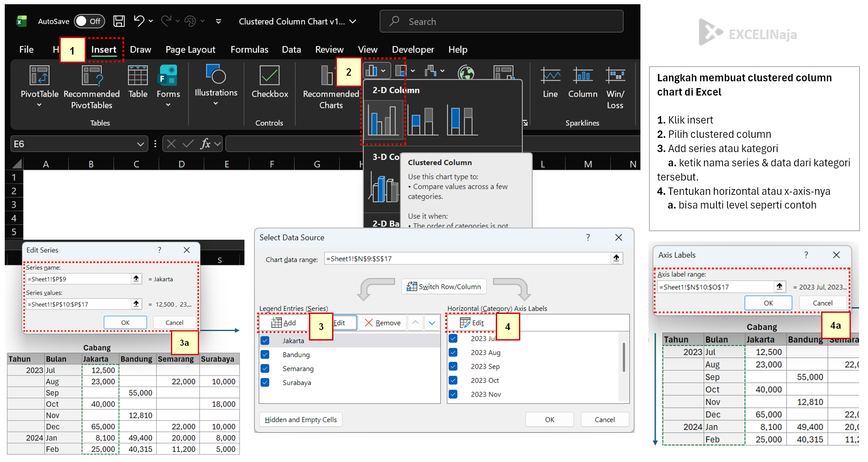Open the Undo history dropdown arrow
868x462 pixels.
point(151,22)
